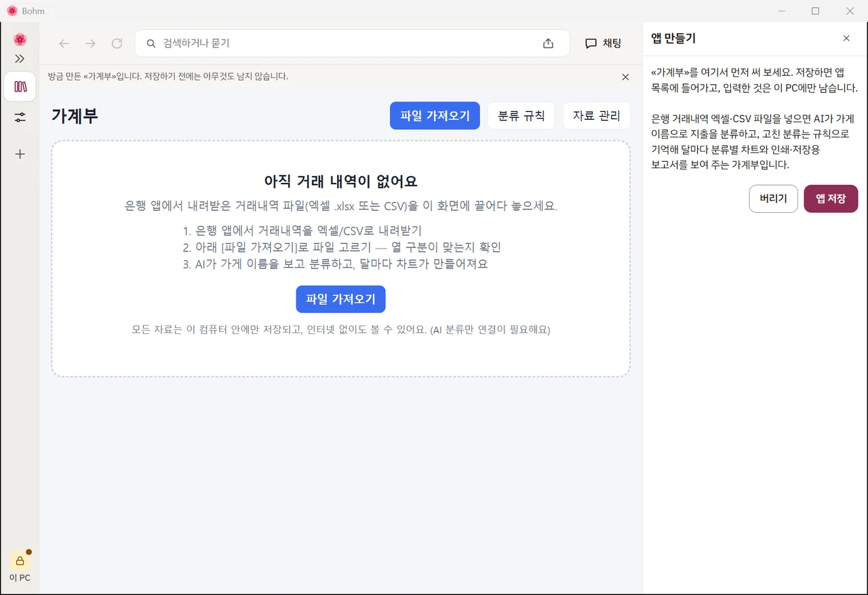This screenshot has width=868, height=595.
Task: Maximize the Bohm window
Action: click(816, 11)
